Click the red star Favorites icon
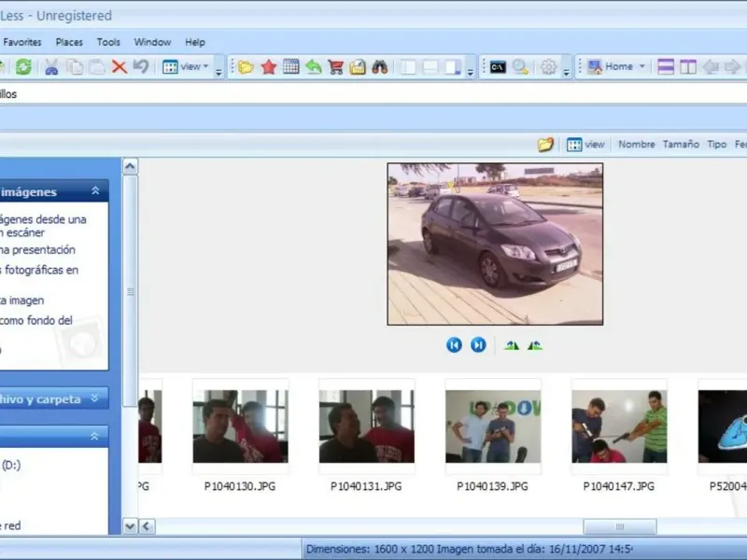Screen dimensions: 747x560 269,66
